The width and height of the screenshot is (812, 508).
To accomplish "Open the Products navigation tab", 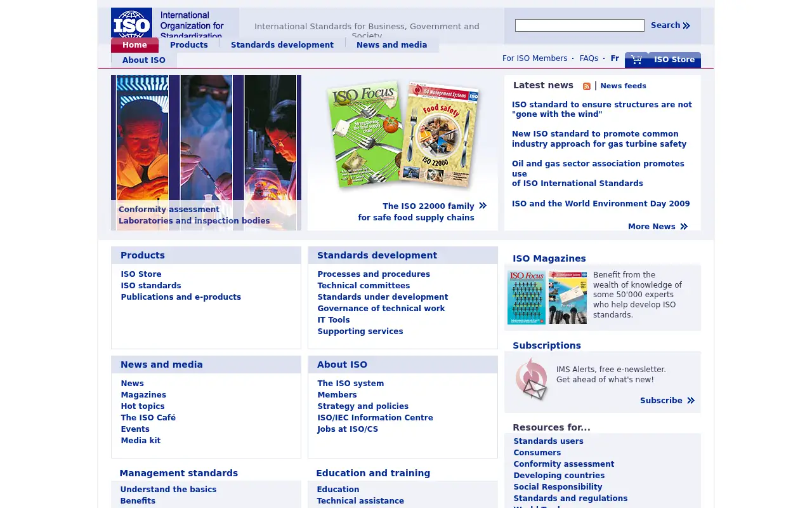I will (x=189, y=45).
